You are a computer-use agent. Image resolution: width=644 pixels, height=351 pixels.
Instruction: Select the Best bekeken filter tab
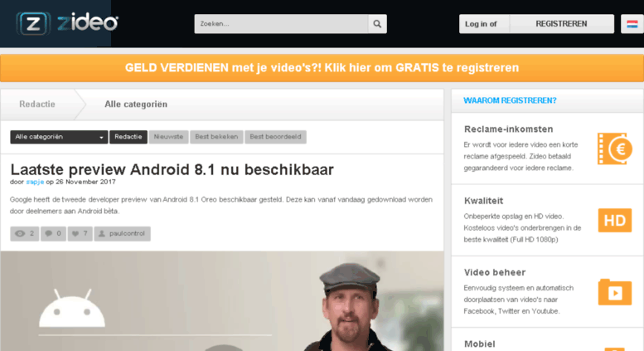coord(216,137)
